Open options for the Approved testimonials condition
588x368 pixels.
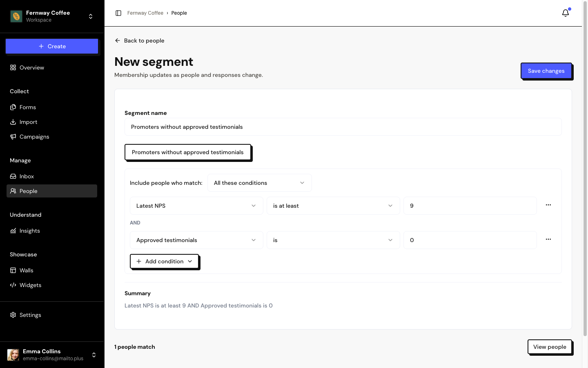click(x=548, y=239)
